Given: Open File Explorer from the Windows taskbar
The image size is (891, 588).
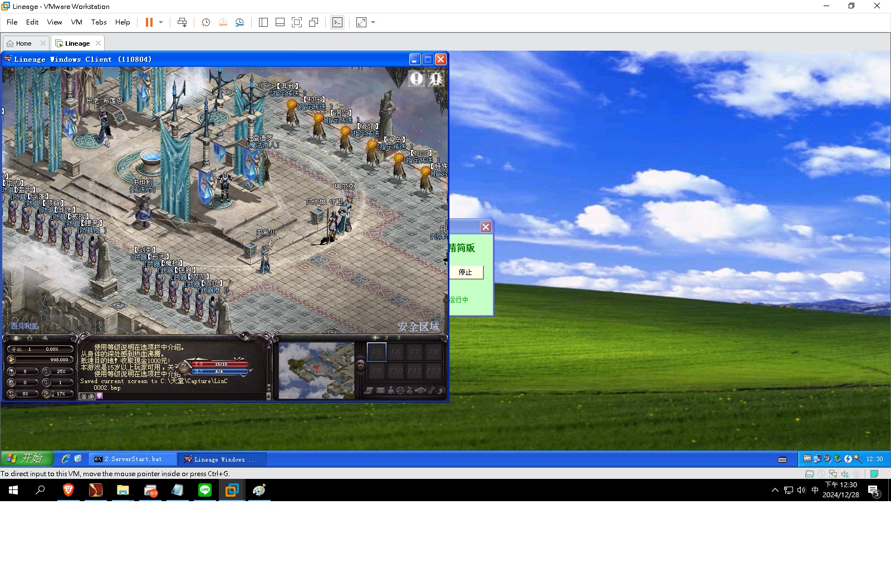Looking at the screenshot, I should point(123,490).
